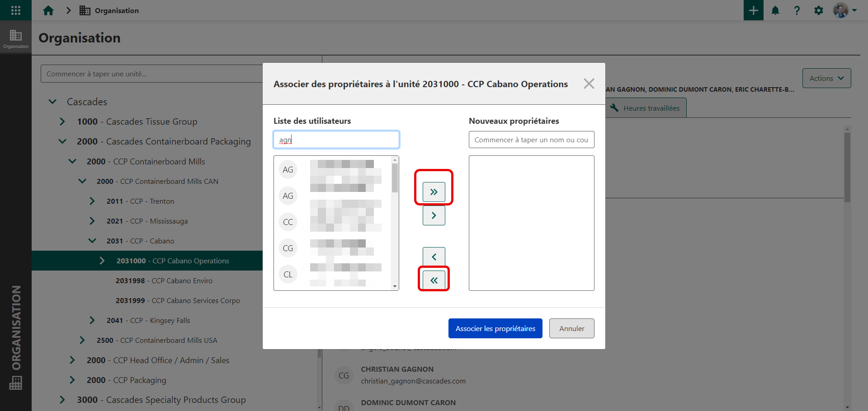Viewport: 868px width, 411px height.
Task: Select 2031999 - CCP Cabano Services Corpo
Action: point(178,300)
